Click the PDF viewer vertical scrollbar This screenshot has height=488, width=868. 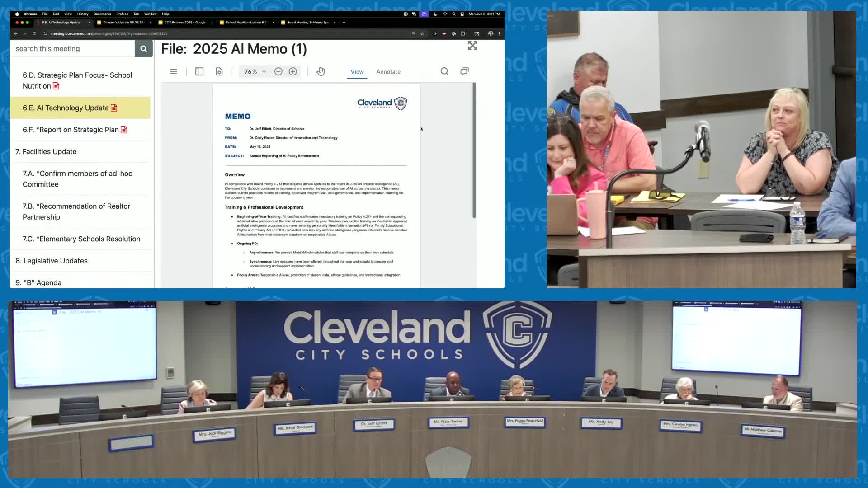tap(474, 150)
